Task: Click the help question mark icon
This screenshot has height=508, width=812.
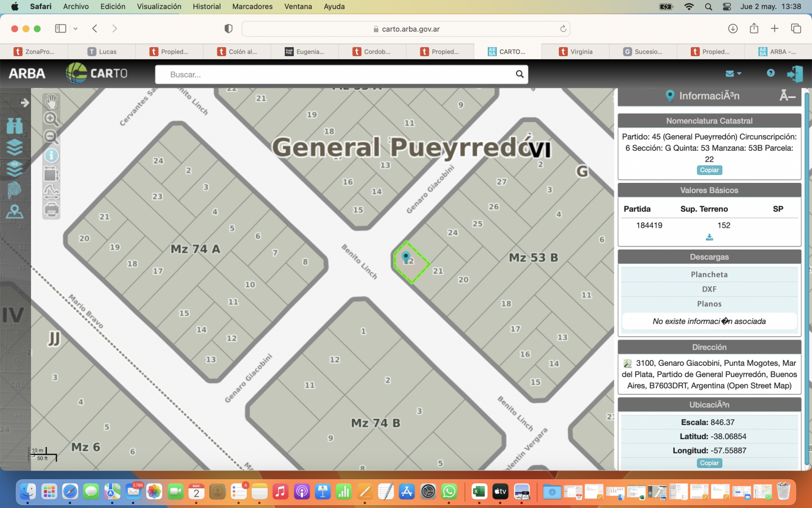Action: tap(770, 73)
